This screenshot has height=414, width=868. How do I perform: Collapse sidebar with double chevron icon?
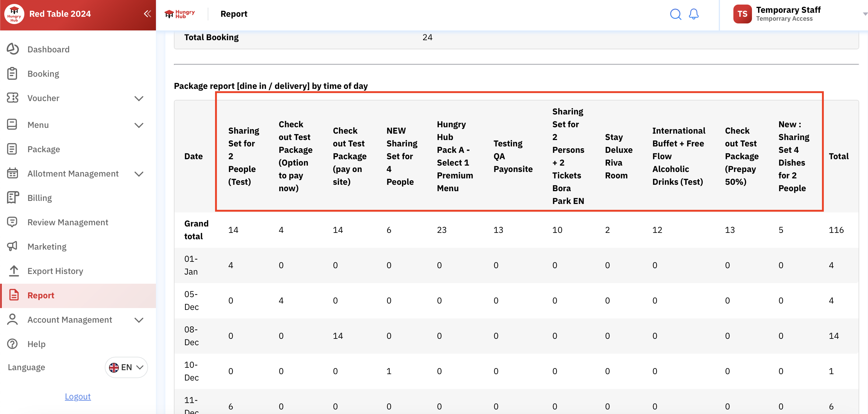pos(147,14)
